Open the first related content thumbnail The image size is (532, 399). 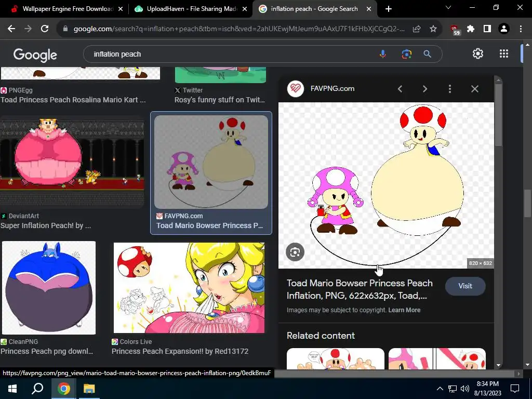tap(336, 358)
